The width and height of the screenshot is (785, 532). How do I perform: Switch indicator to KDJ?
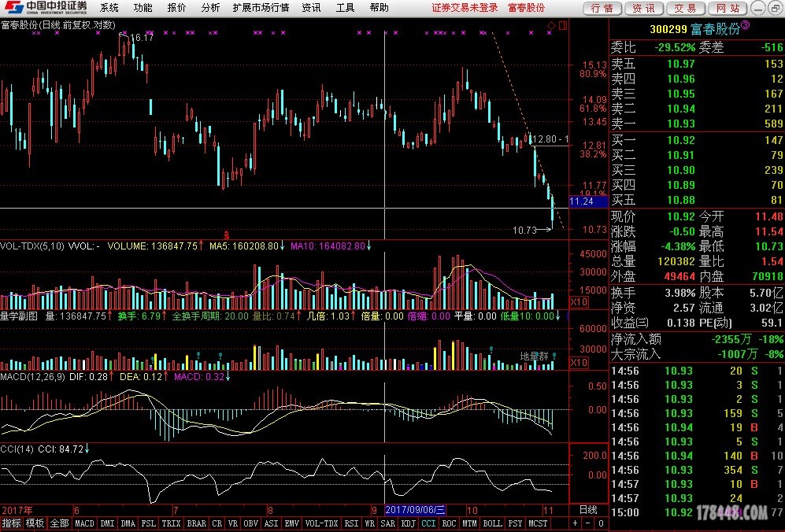[409, 523]
